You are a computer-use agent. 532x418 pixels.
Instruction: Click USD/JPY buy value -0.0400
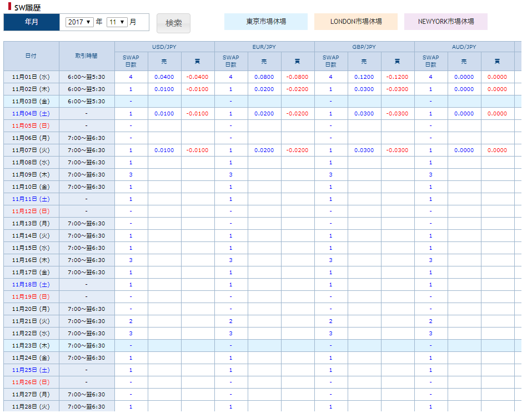pos(198,77)
